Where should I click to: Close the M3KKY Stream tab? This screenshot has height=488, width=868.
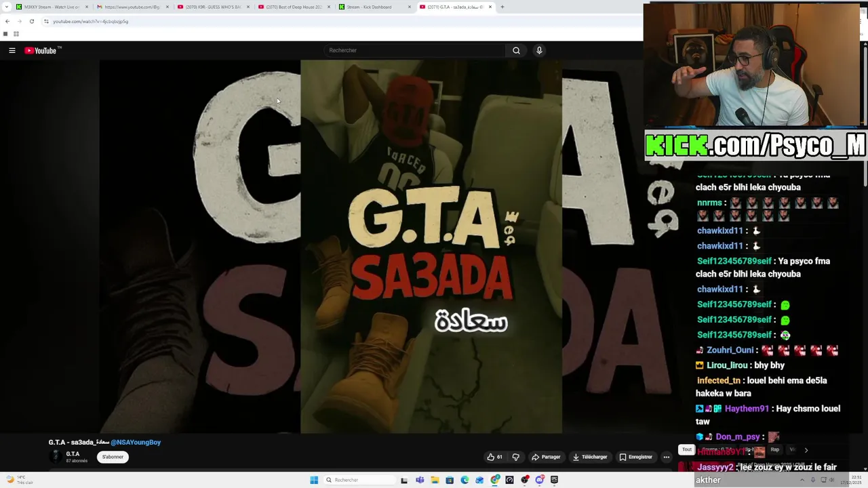pyautogui.click(x=87, y=7)
